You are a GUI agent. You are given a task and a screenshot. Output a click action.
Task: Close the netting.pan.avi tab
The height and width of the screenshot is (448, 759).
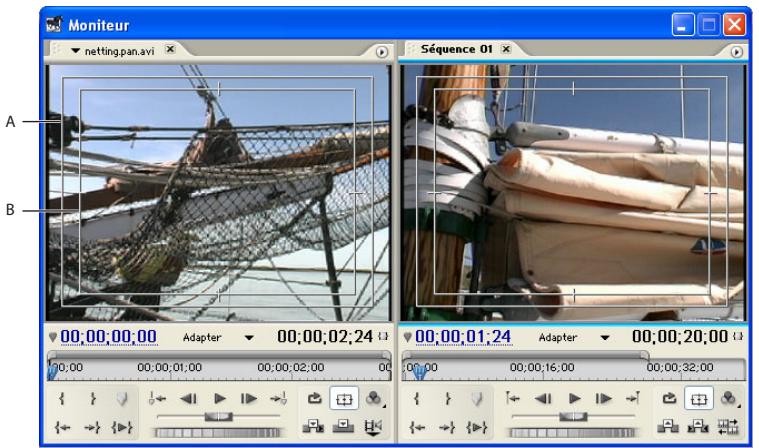click(170, 49)
